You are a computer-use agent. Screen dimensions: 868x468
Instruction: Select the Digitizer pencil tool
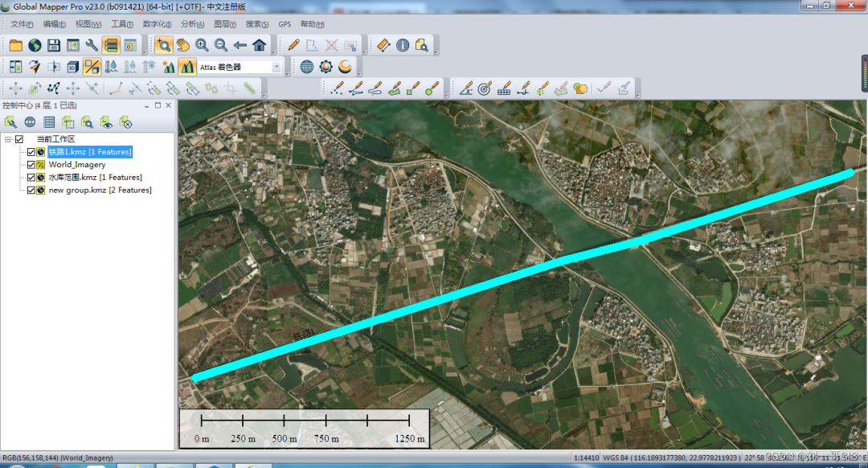click(294, 45)
